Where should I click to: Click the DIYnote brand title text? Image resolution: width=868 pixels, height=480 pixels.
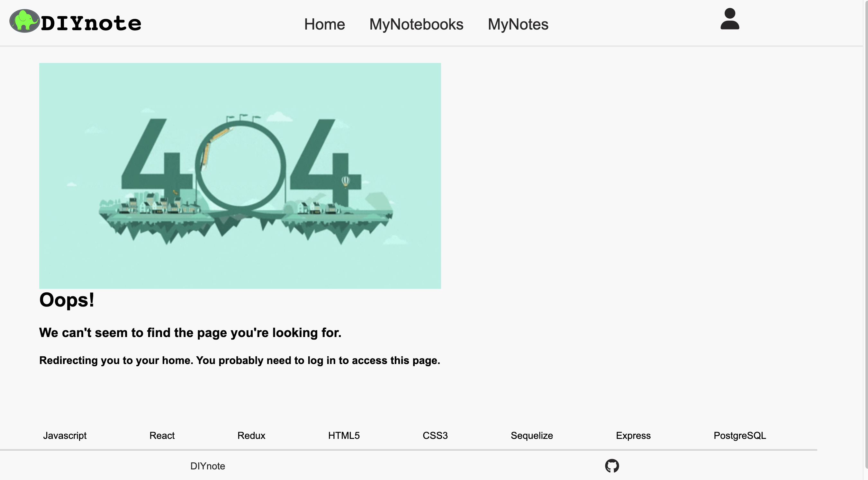click(x=91, y=23)
